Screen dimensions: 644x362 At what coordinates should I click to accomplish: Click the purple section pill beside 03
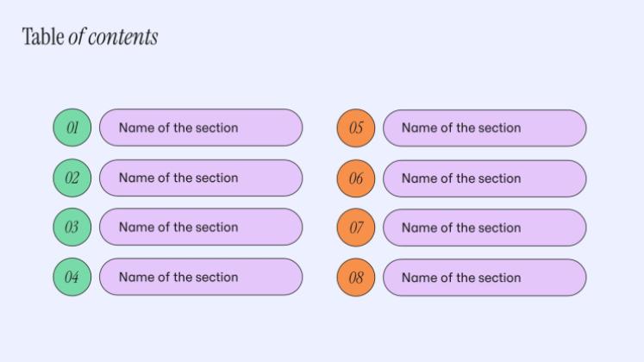(x=201, y=228)
